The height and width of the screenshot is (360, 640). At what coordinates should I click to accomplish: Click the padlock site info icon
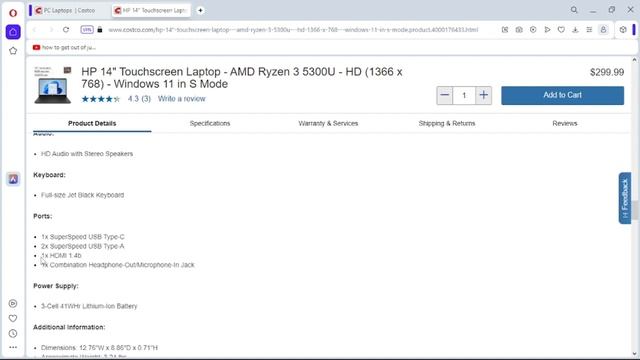pyautogui.click(x=100, y=30)
